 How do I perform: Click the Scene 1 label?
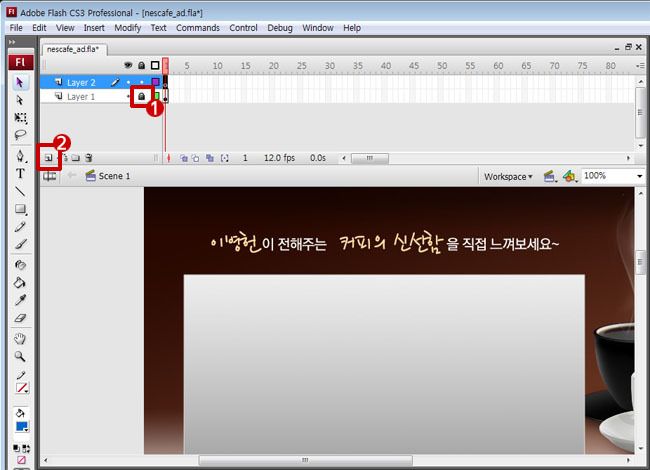pyautogui.click(x=114, y=176)
